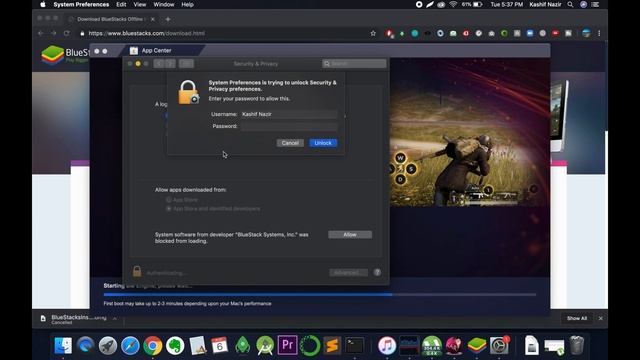
Task: Open Spotlight search in menu bar
Action: click(570, 4)
